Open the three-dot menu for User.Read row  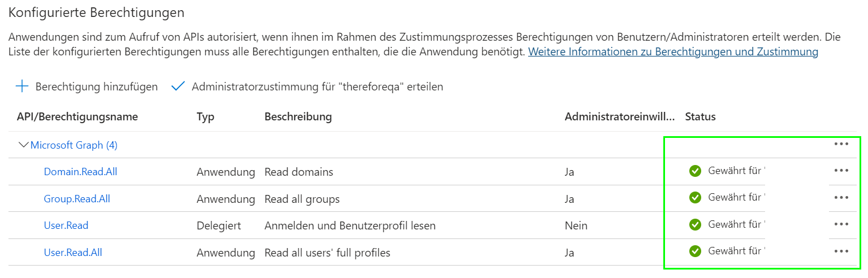point(841,224)
